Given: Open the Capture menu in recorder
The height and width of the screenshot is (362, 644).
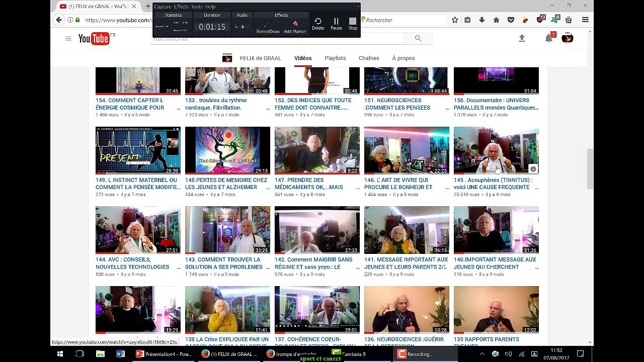Looking at the screenshot, I should click(163, 7).
